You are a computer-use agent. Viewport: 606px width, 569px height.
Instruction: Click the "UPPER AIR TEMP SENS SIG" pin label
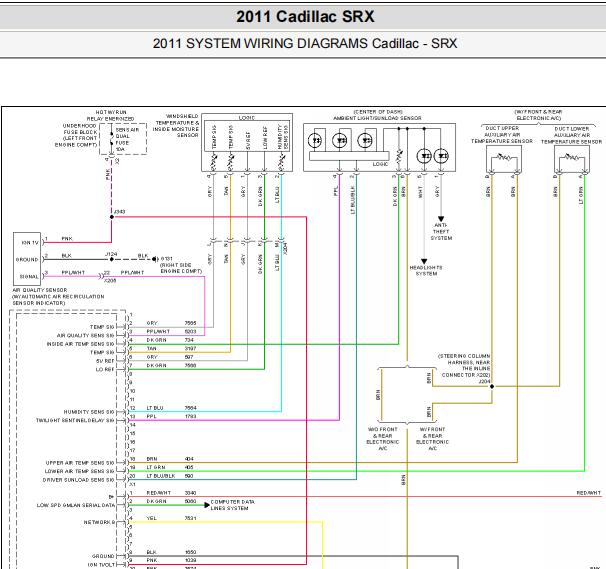point(80,463)
